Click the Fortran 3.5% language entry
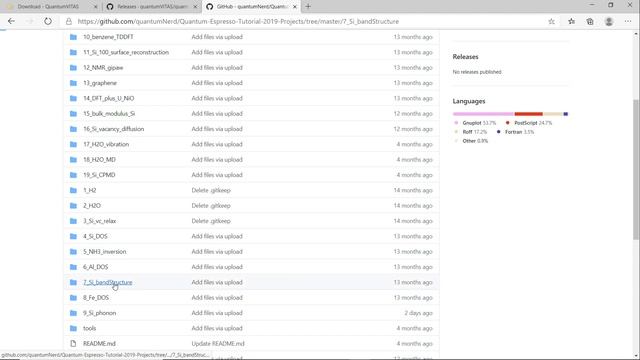 point(515,132)
